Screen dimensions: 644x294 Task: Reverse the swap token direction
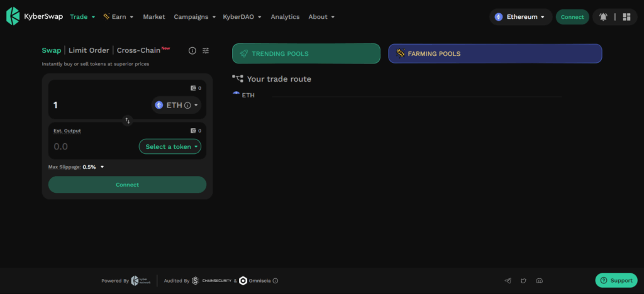click(x=128, y=120)
